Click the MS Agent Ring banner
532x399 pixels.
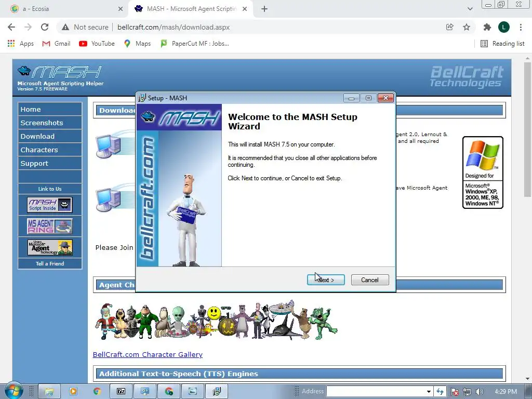pyautogui.click(x=50, y=226)
